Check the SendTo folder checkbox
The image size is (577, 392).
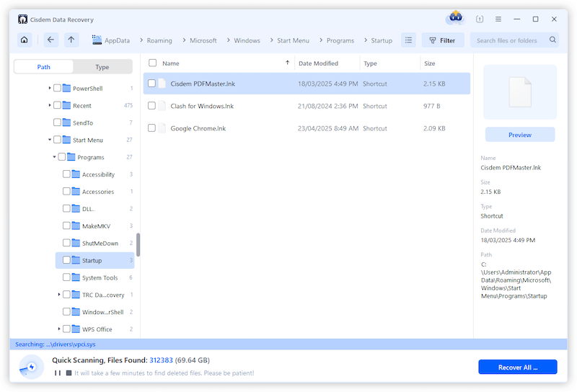[x=57, y=122]
